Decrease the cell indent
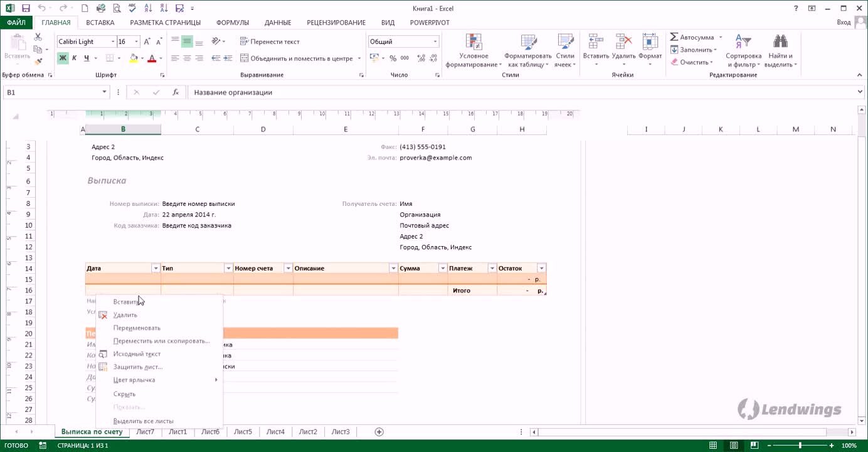Viewport: 868px width, 452px height. (x=215, y=58)
